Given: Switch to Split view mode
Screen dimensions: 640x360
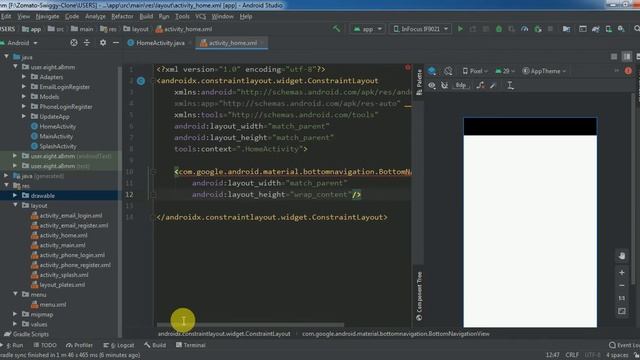Looking at the screenshot, I should click(627, 56).
